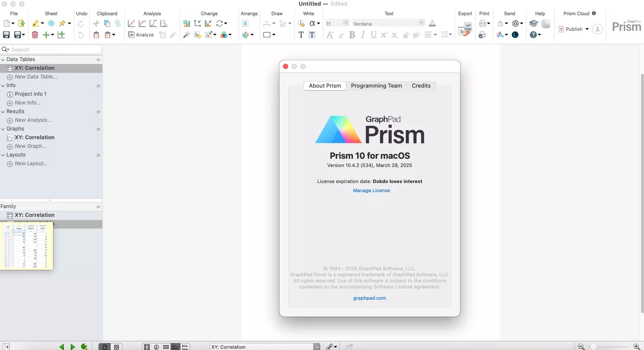Viewport: 644px width, 350px height.
Task: Click the Manage License link
Action: pyautogui.click(x=371, y=190)
